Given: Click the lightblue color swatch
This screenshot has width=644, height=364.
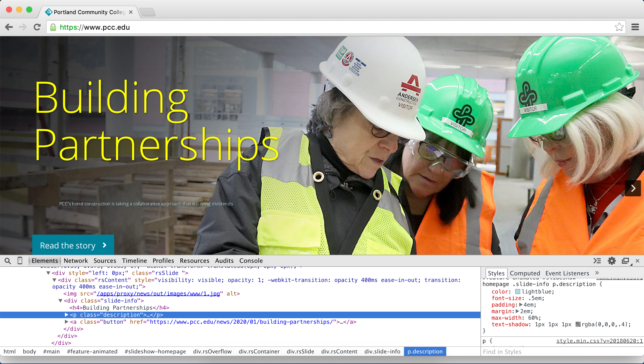Looking at the screenshot, I should tap(518, 292).
